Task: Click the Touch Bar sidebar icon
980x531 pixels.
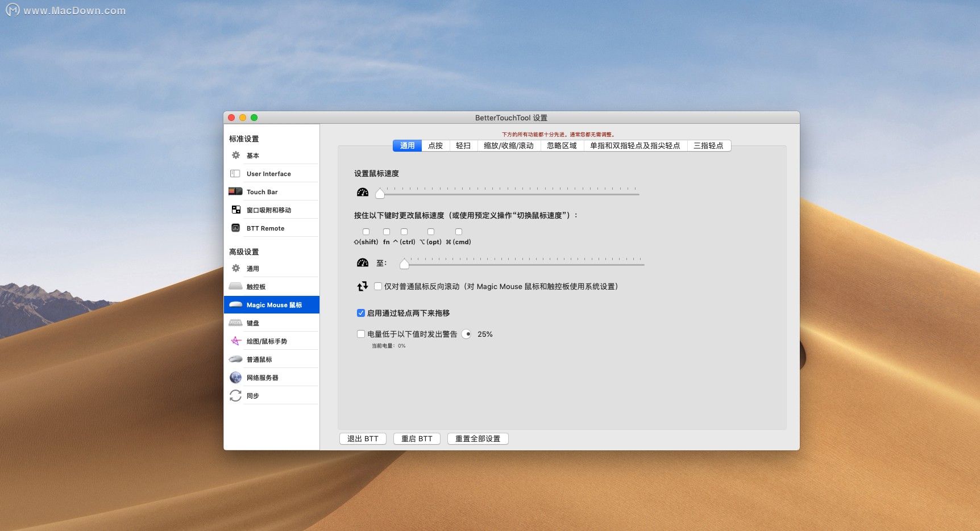Action: [x=235, y=192]
